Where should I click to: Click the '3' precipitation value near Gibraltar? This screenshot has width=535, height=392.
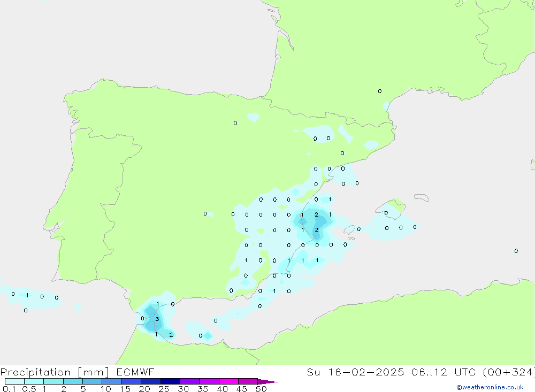(157, 319)
